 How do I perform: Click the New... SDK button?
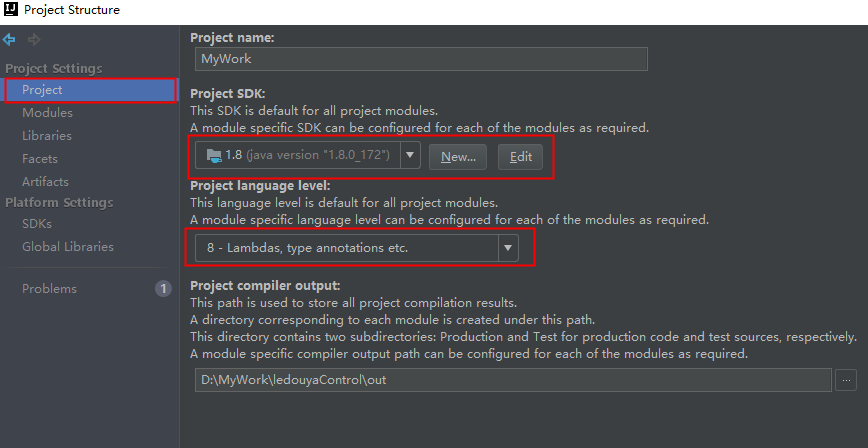(458, 156)
